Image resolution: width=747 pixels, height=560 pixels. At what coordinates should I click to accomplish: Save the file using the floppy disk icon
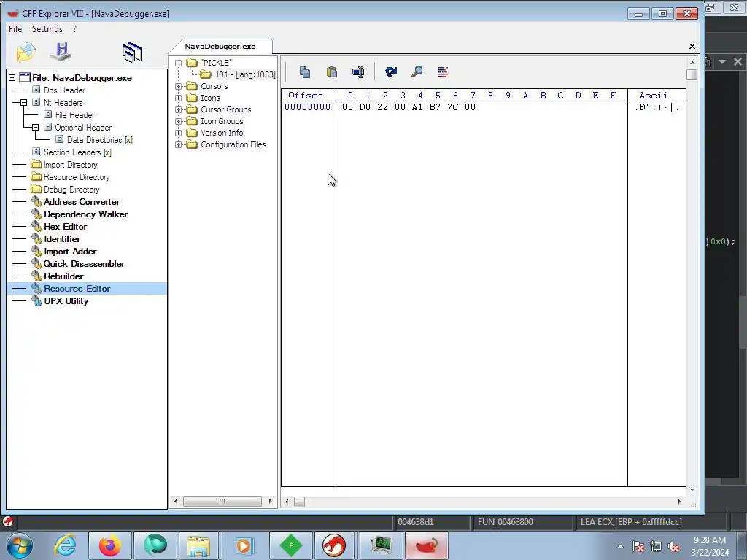click(61, 52)
